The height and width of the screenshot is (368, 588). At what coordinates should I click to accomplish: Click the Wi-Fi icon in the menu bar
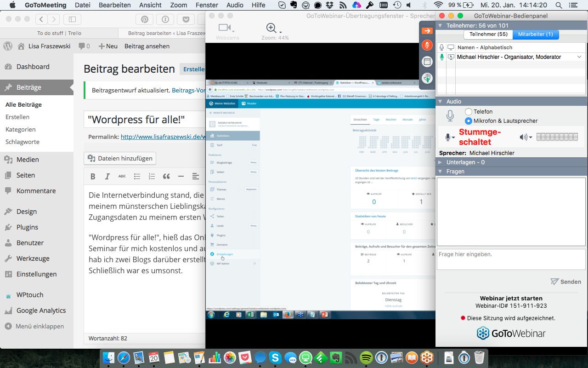click(x=439, y=5)
